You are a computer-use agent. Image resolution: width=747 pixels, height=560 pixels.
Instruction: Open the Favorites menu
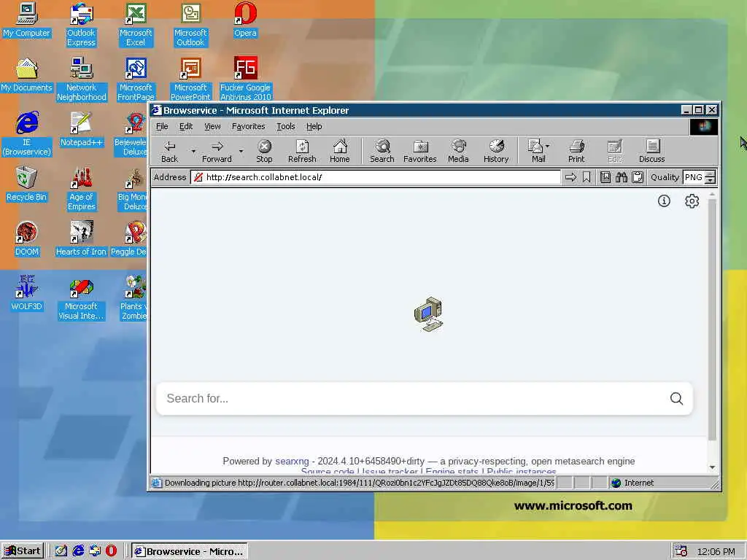coord(248,127)
